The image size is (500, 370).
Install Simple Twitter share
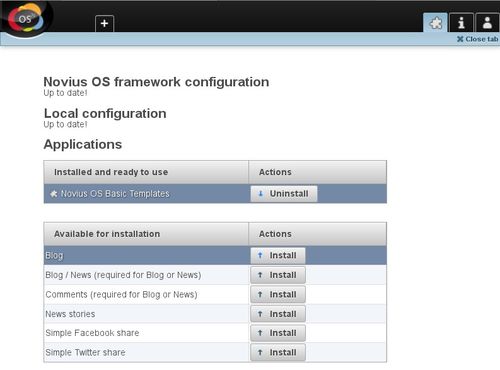(278, 352)
